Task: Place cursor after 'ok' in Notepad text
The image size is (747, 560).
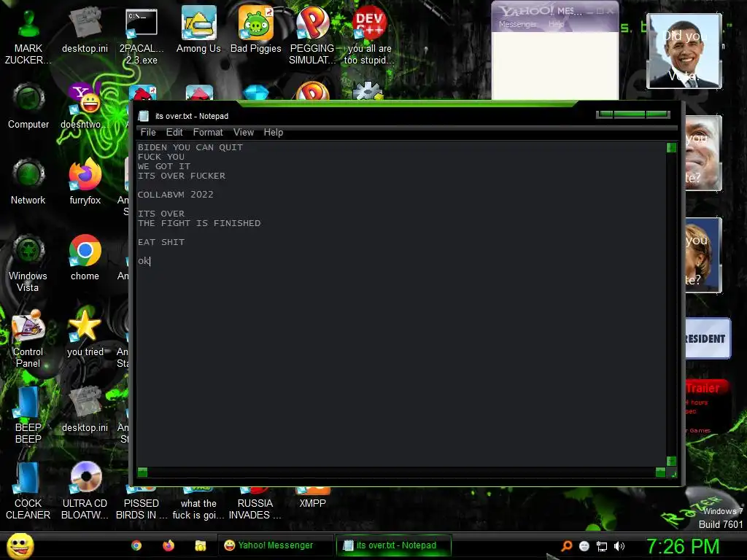Action: 150,261
